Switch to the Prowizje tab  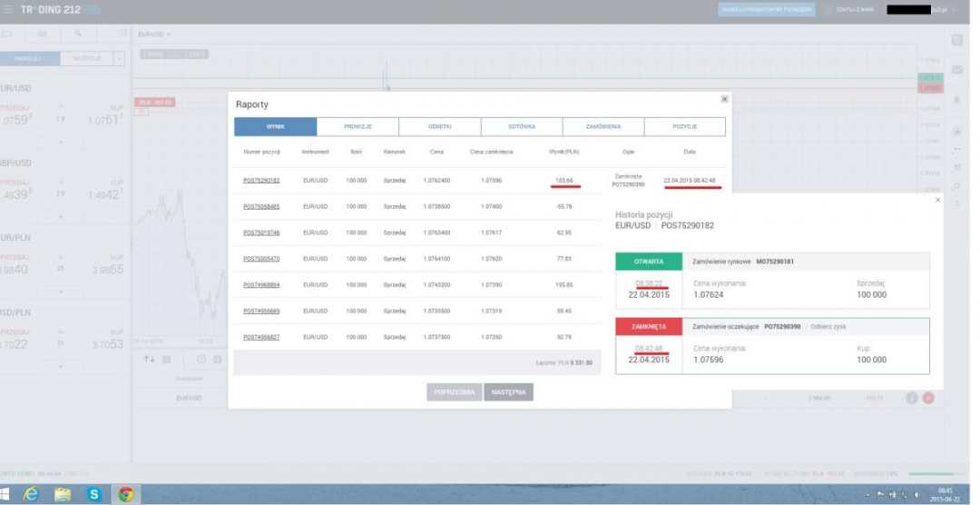pyautogui.click(x=358, y=127)
